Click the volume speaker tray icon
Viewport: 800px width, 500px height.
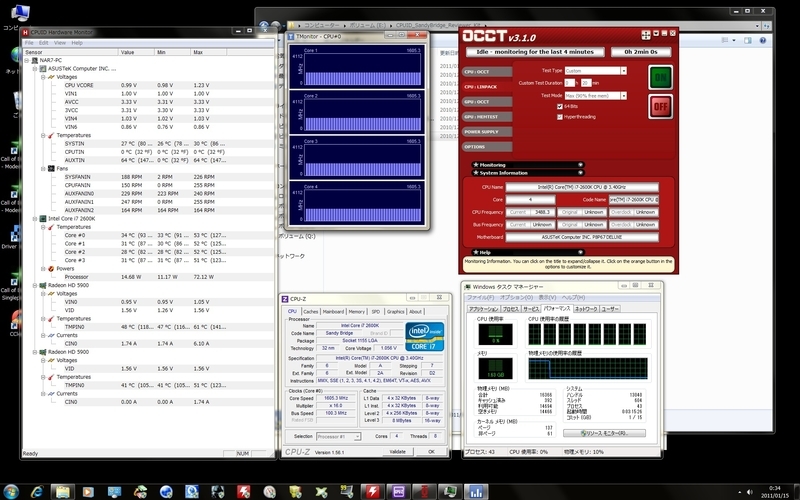tap(749, 492)
